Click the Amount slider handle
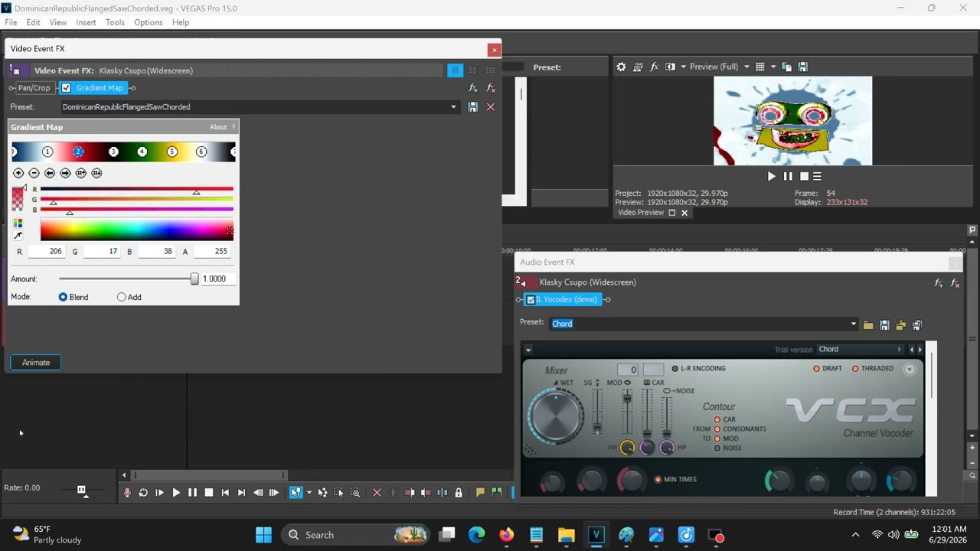This screenshot has width=980, height=551. pos(194,279)
